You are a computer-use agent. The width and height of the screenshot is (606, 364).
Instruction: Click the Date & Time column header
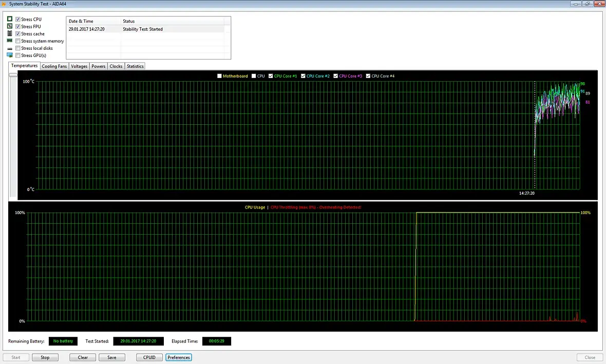click(93, 21)
